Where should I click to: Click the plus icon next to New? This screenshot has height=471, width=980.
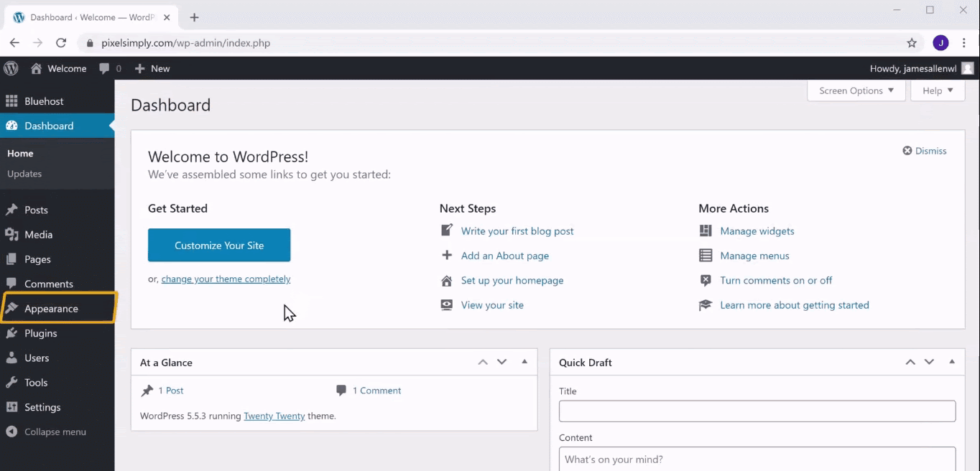click(x=140, y=68)
